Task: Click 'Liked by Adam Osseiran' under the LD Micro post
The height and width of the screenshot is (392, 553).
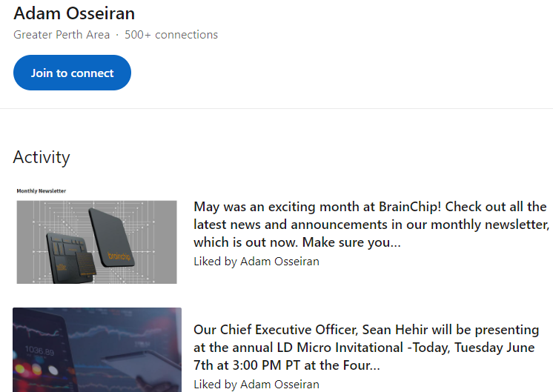Action: click(x=256, y=384)
